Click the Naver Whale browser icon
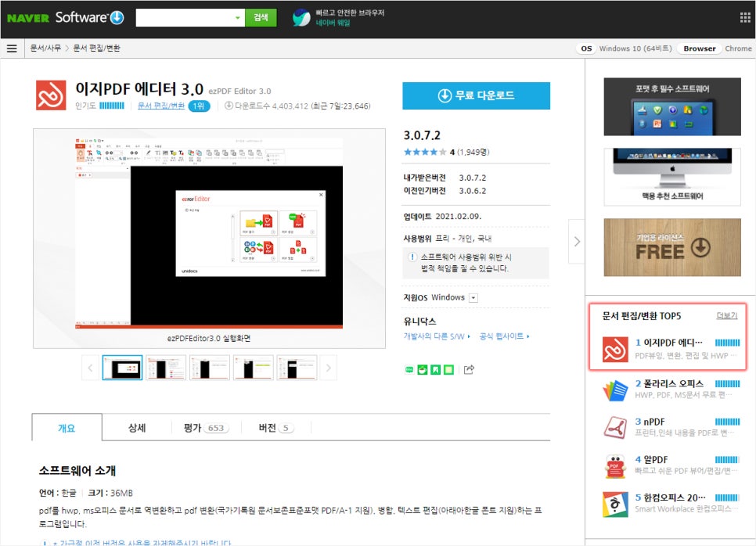The height and width of the screenshot is (546, 756). click(x=301, y=18)
